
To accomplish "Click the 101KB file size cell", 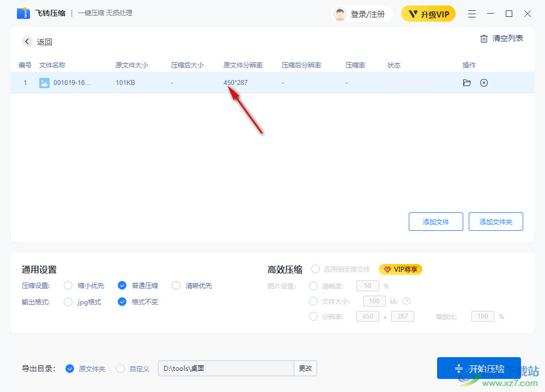I will (125, 83).
